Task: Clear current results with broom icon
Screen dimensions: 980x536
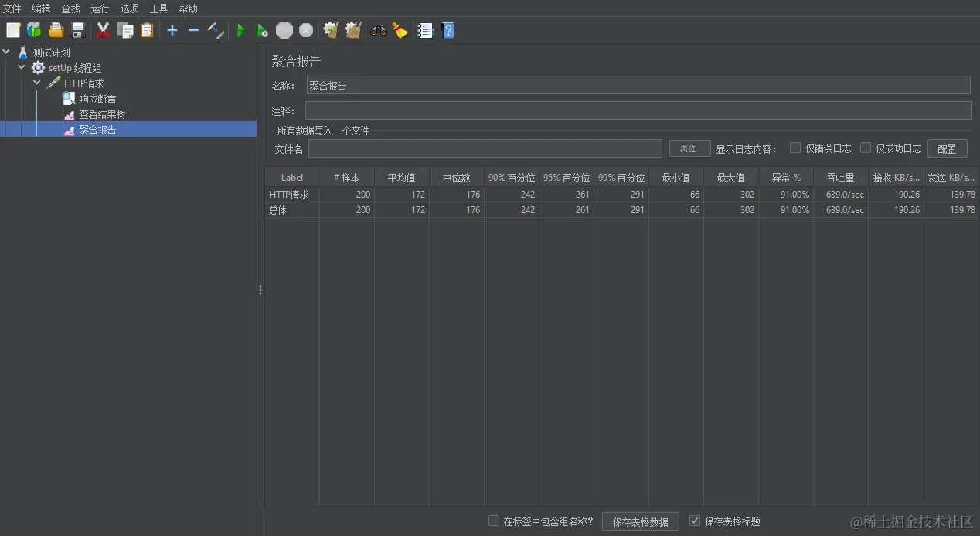Action: point(331,30)
